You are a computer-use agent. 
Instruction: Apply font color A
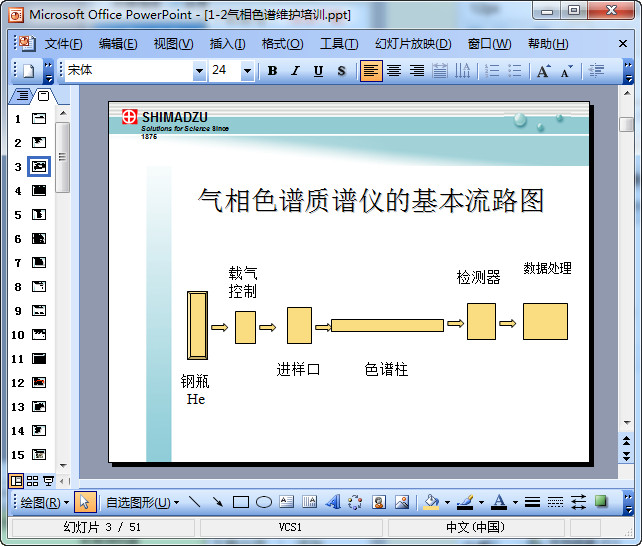coord(499,502)
